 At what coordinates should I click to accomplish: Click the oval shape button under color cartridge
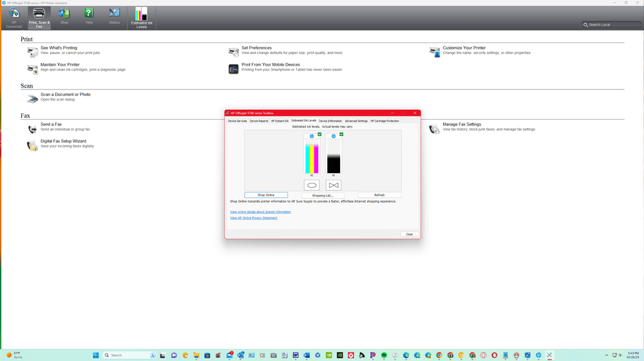click(x=312, y=185)
